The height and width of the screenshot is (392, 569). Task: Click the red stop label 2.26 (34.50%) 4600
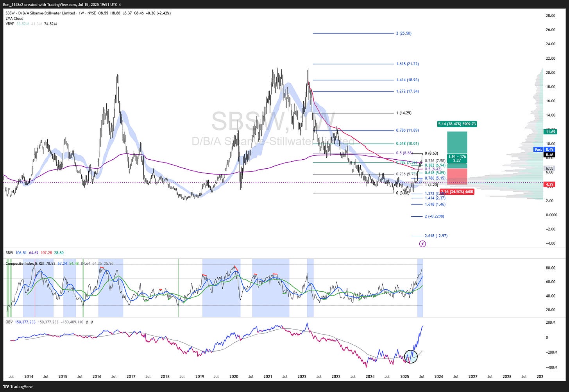(457, 192)
